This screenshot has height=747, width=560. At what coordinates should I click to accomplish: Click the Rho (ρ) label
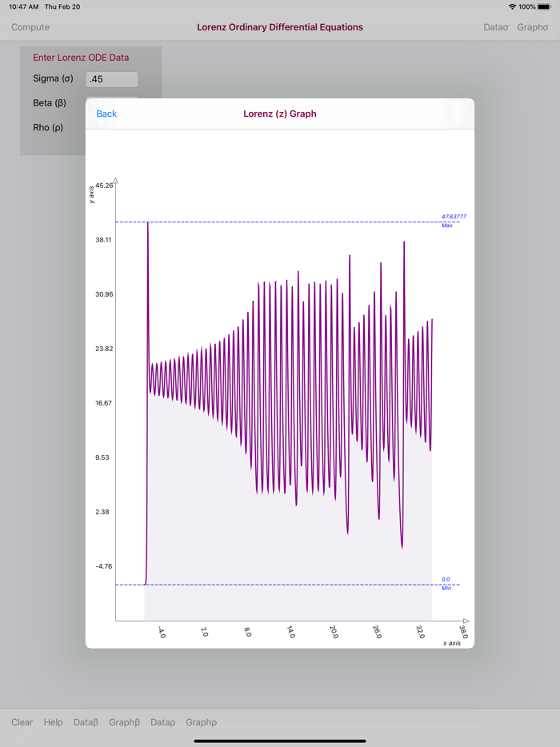click(x=48, y=128)
